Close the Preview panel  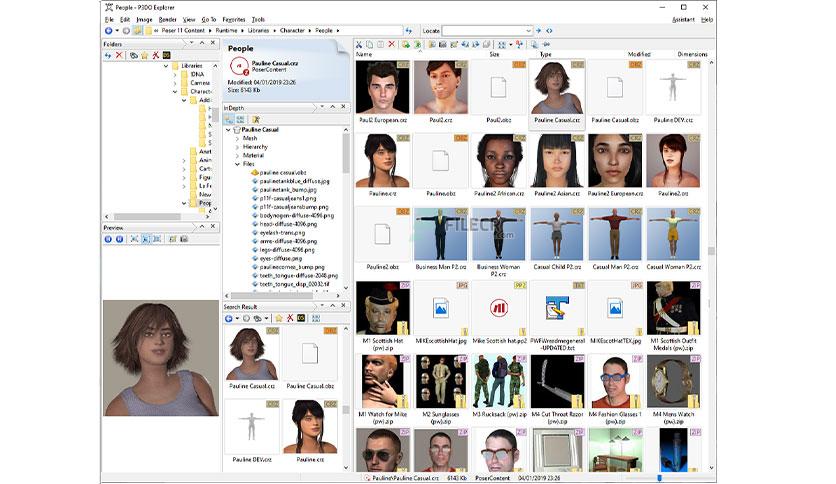click(213, 227)
